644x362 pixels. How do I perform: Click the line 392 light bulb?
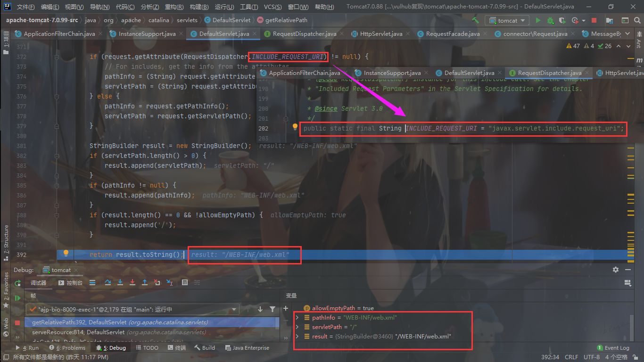pyautogui.click(x=66, y=254)
